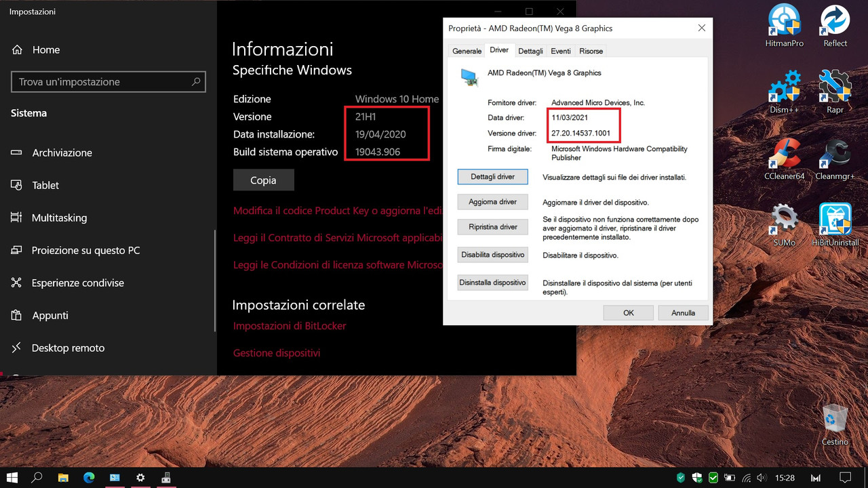
Task: Click Annulla in the properties dialog
Action: click(684, 312)
